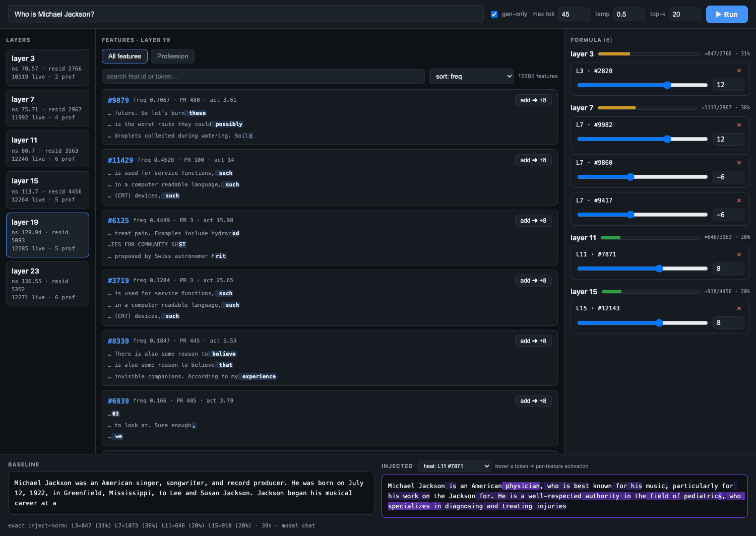
Task: Click the L15 #12143 value box
Action: (x=728, y=323)
